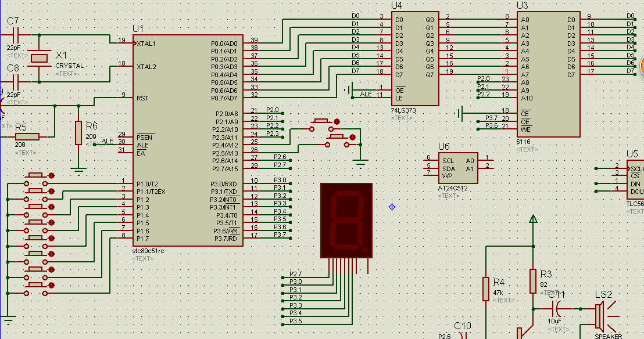Click the XTAL1 pin label on U1
Image resolution: width=644 pixels, height=339 pixels.
coord(146,44)
